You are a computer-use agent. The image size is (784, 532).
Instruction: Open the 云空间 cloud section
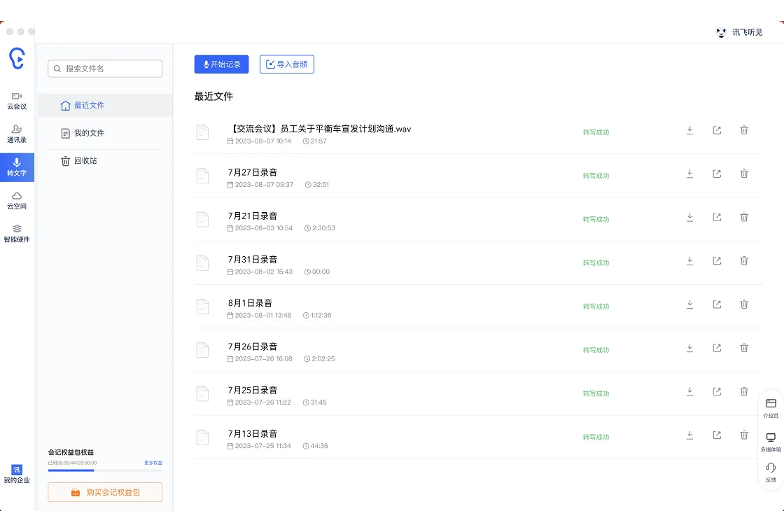(x=17, y=200)
